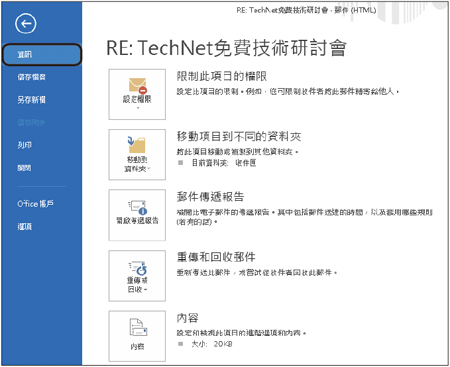Click the heading 限制此項目的權限
The height and width of the screenshot is (367, 450).
pyautogui.click(x=222, y=76)
